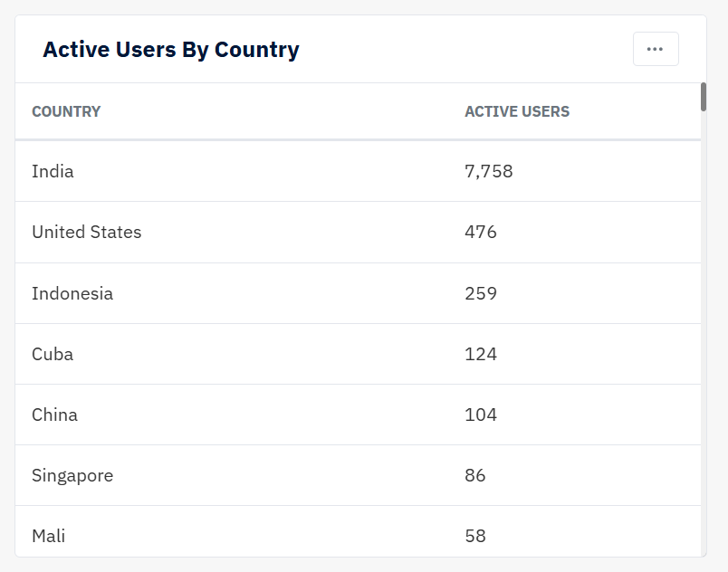Click the 124 users cell

coord(481,354)
